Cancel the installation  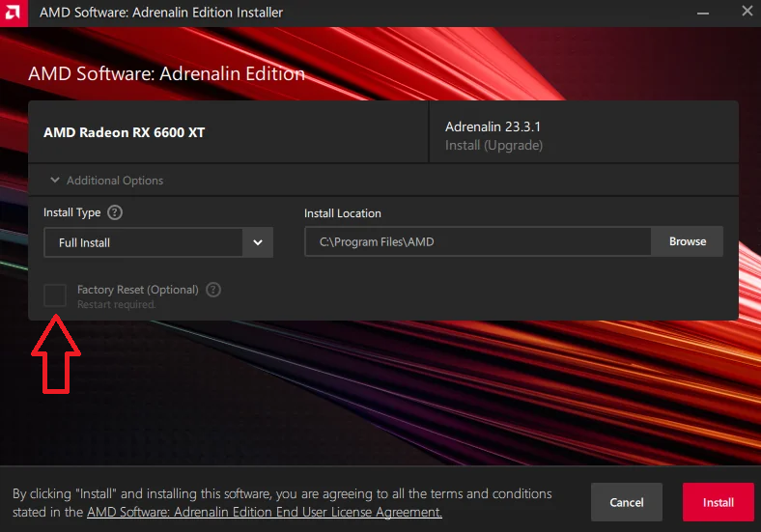click(627, 502)
